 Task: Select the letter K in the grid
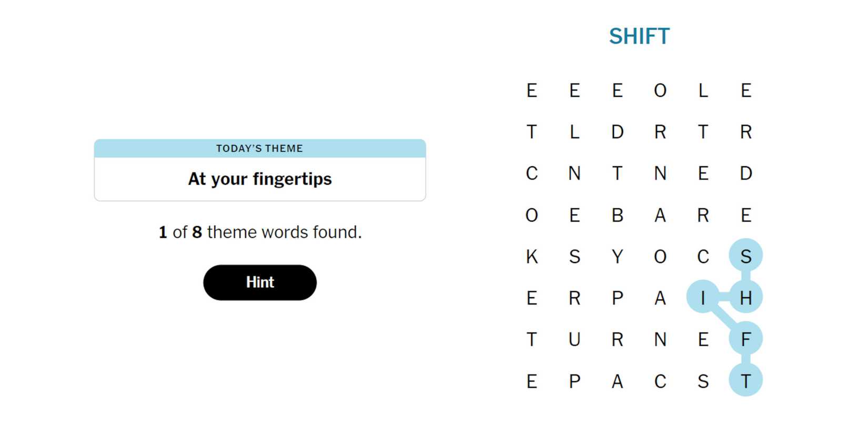coord(532,257)
